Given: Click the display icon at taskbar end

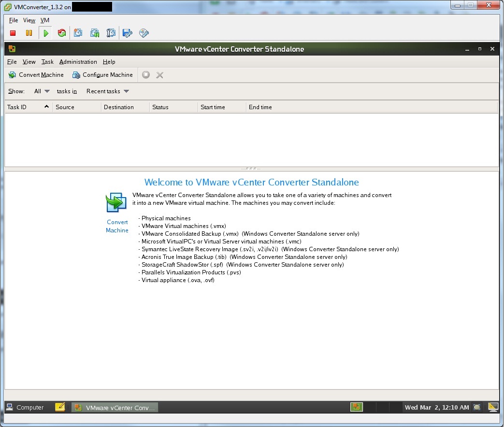Looking at the screenshot, I should pos(493,407).
